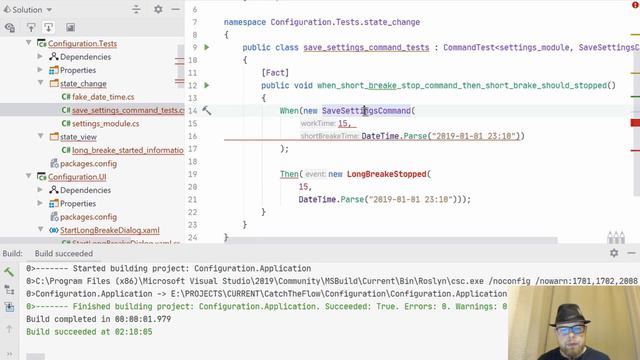The width and height of the screenshot is (640, 360).
Task: Run test gutter icon for the when_short_breake method
Action: pos(207,85)
